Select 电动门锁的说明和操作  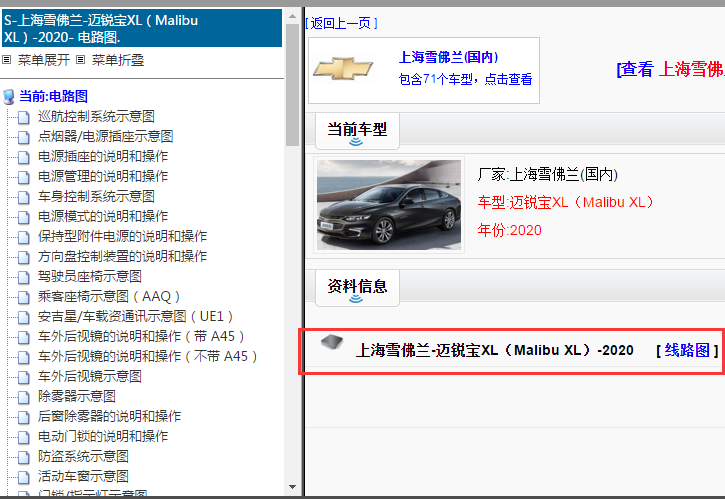(x=103, y=436)
